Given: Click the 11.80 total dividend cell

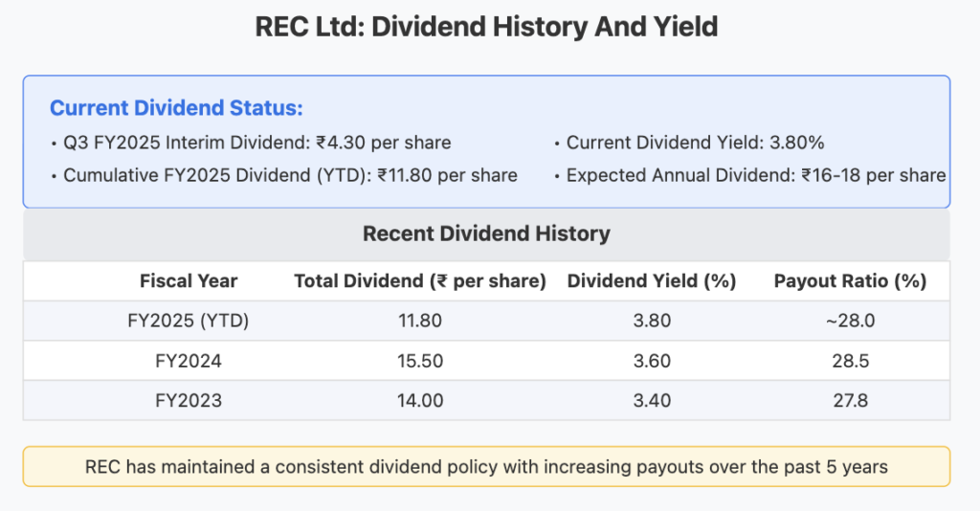Looking at the screenshot, I should [420, 322].
